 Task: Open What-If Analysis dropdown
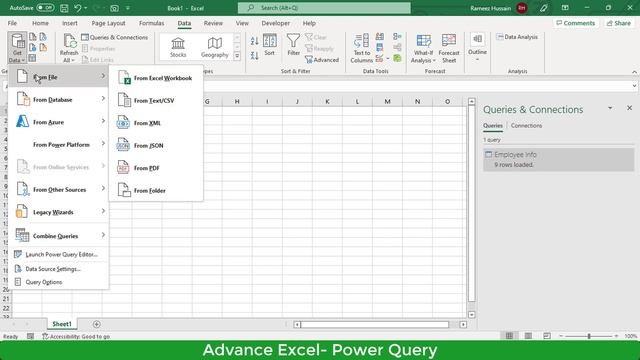423,48
